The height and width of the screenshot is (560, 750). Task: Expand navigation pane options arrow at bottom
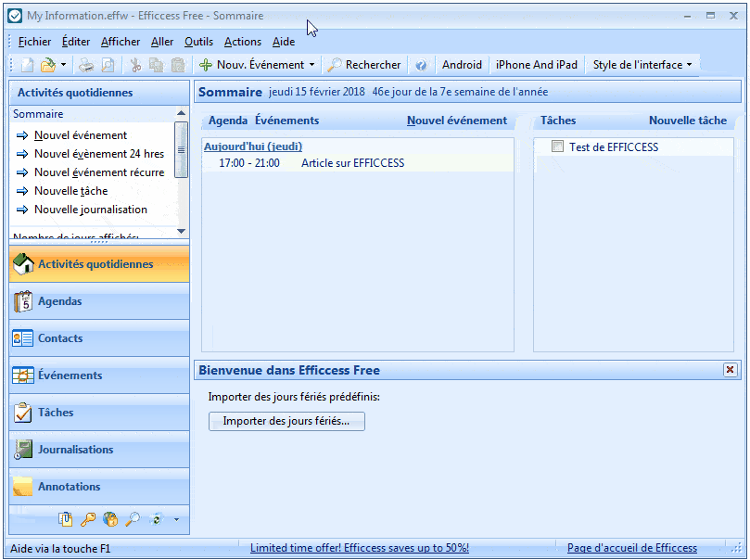pyautogui.click(x=176, y=519)
